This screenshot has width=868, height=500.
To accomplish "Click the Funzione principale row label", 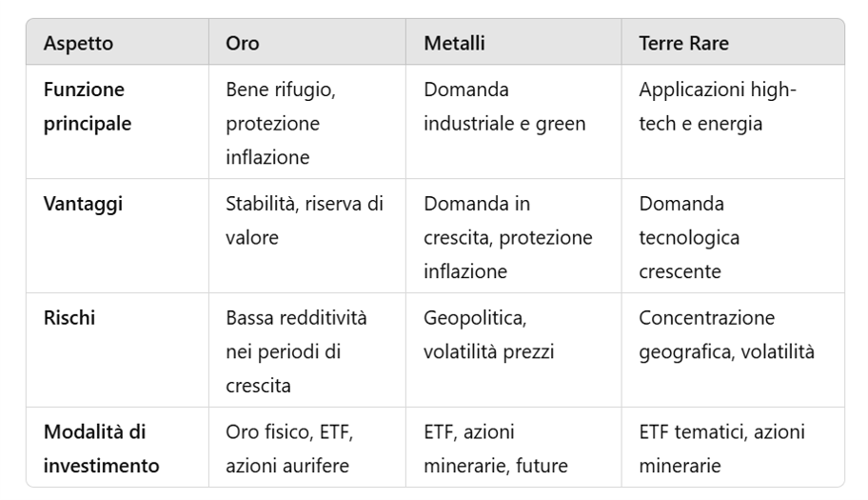I will tap(88, 107).
